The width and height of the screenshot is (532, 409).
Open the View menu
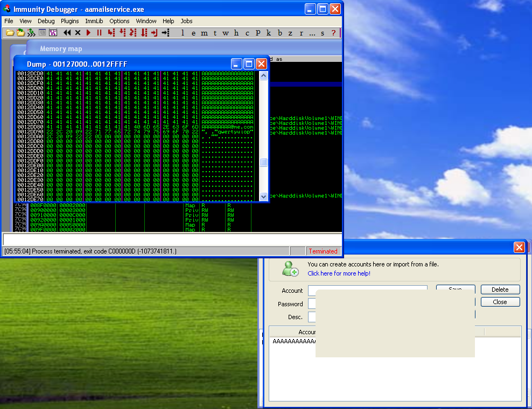25,21
